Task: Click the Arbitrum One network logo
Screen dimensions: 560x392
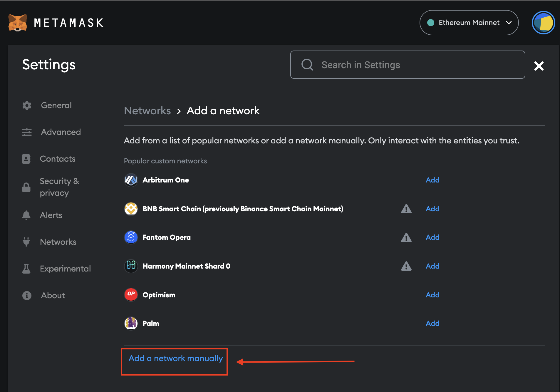Action: point(131,180)
